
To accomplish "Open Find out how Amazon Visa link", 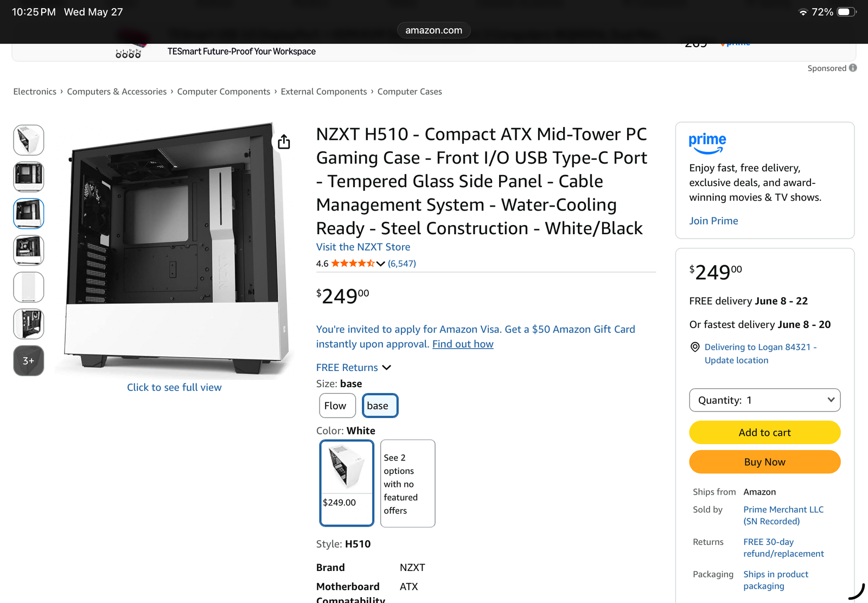I will click(463, 344).
